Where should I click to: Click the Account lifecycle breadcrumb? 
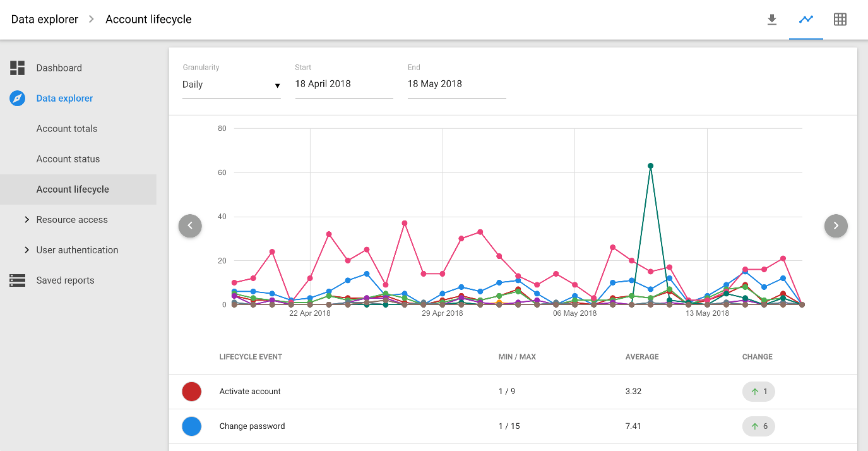[x=148, y=19]
